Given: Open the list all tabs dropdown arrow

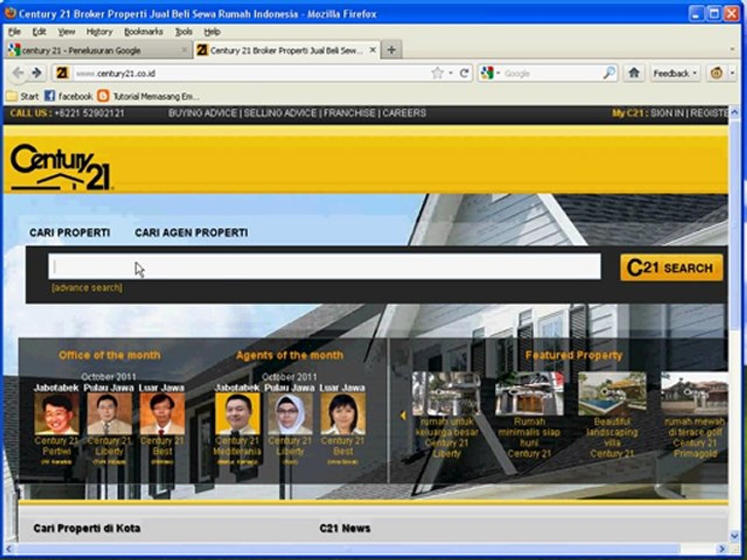Looking at the screenshot, I should click(x=732, y=49).
